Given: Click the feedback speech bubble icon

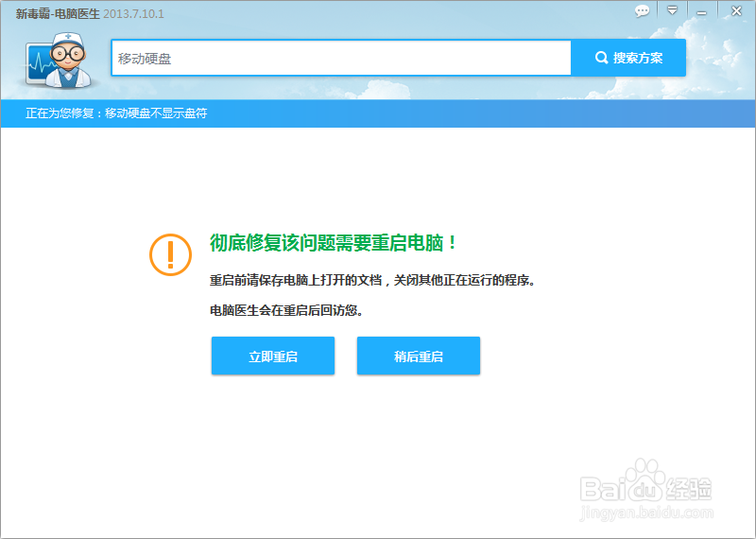Looking at the screenshot, I should pos(642,10).
